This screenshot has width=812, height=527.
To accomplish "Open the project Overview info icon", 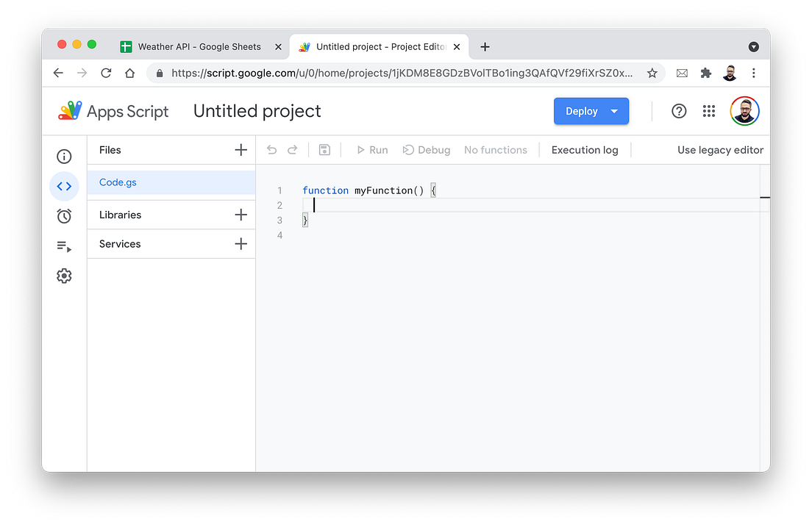I will point(64,156).
